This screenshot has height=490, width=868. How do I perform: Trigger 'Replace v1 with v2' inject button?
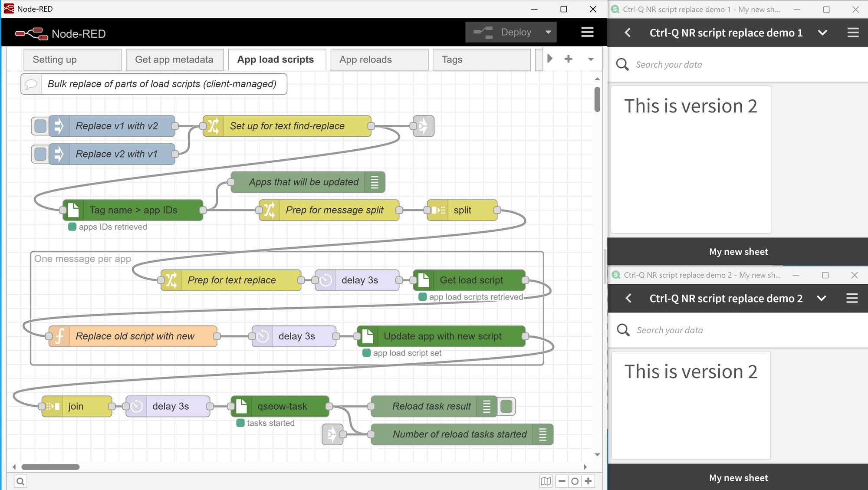click(x=40, y=126)
